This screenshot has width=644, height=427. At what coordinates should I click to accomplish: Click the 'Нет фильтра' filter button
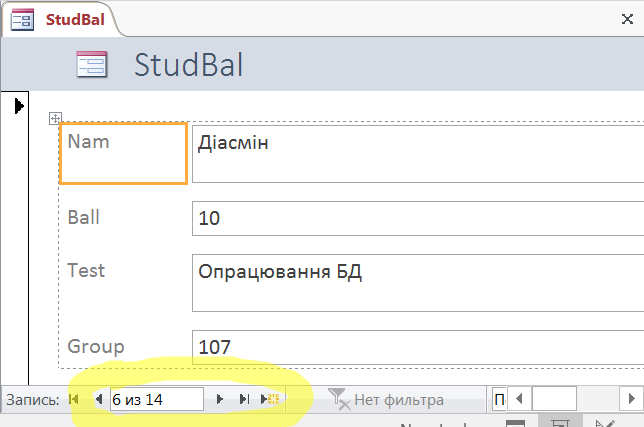click(x=386, y=400)
